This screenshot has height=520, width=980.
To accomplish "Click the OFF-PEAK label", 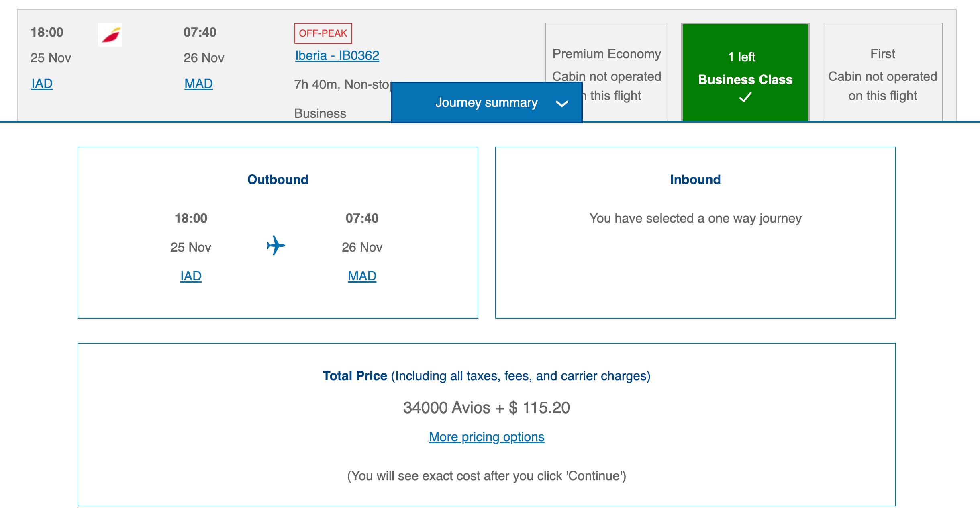I will pos(322,33).
